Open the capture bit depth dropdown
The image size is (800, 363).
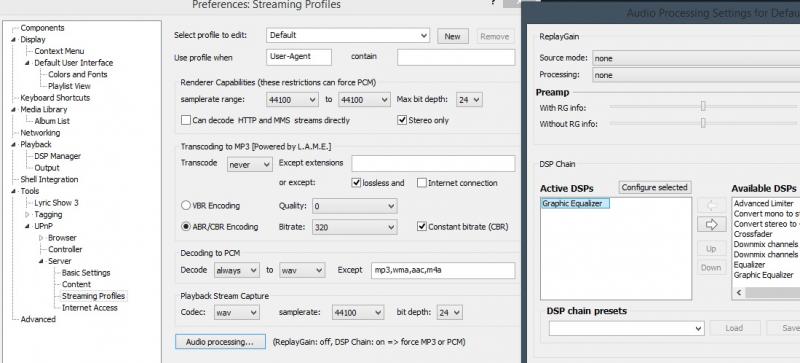449,312
